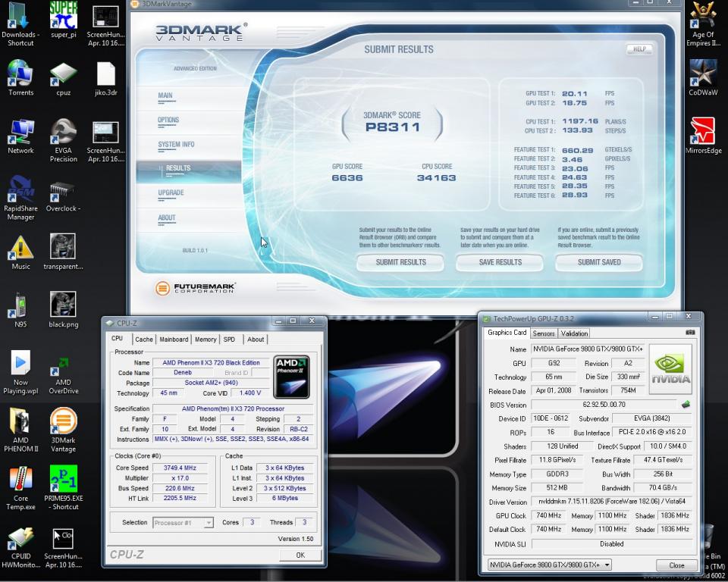Launch the MirrorsEdge desktop shortcut
Image resolution: width=728 pixels, height=582 pixels.
[703, 131]
